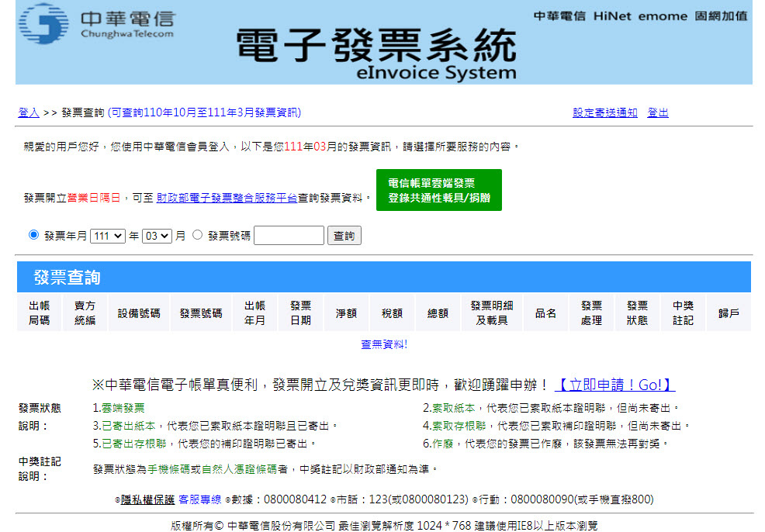Click the 發票處理 column header

[x=591, y=313]
